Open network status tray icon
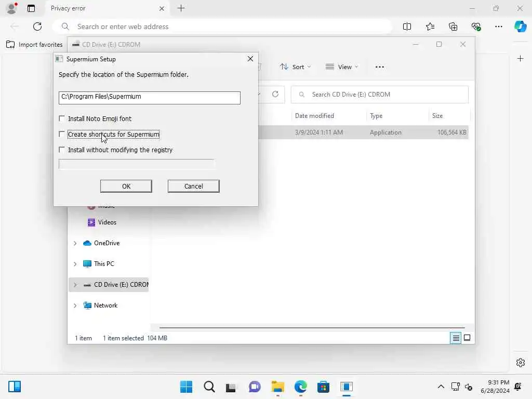The image size is (532, 399). [x=455, y=387]
